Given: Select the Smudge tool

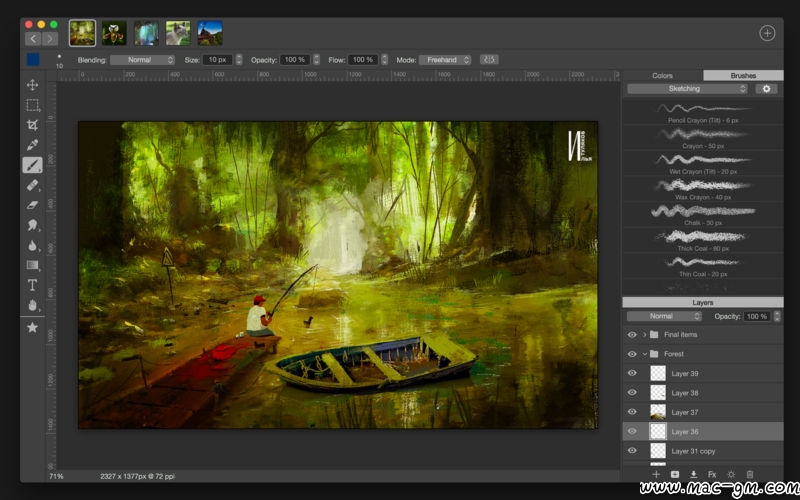Looking at the screenshot, I should (x=33, y=225).
